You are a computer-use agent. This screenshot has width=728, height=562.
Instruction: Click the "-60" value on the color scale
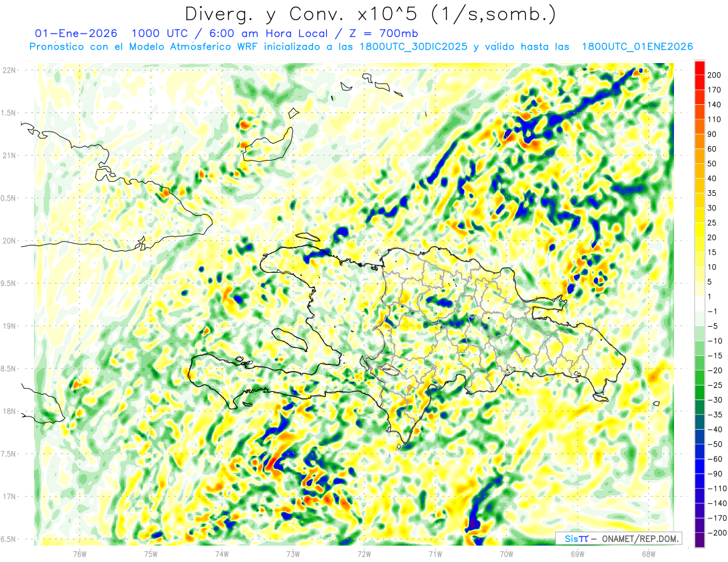tap(716, 459)
